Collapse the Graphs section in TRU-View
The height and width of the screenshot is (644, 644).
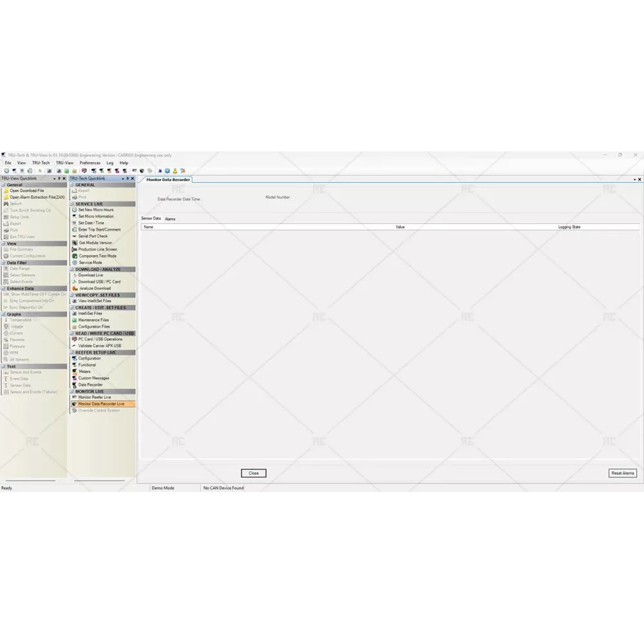click(3, 314)
